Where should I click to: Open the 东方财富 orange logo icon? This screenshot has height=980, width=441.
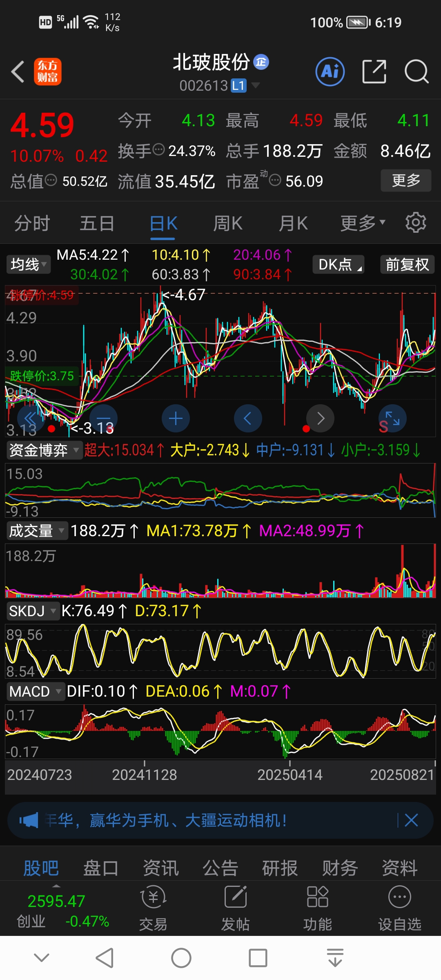point(48,71)
